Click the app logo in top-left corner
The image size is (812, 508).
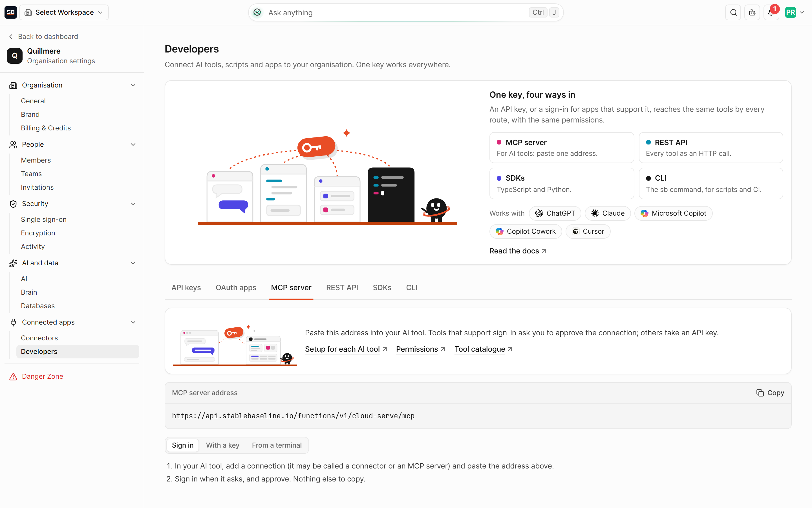point(11,12)
